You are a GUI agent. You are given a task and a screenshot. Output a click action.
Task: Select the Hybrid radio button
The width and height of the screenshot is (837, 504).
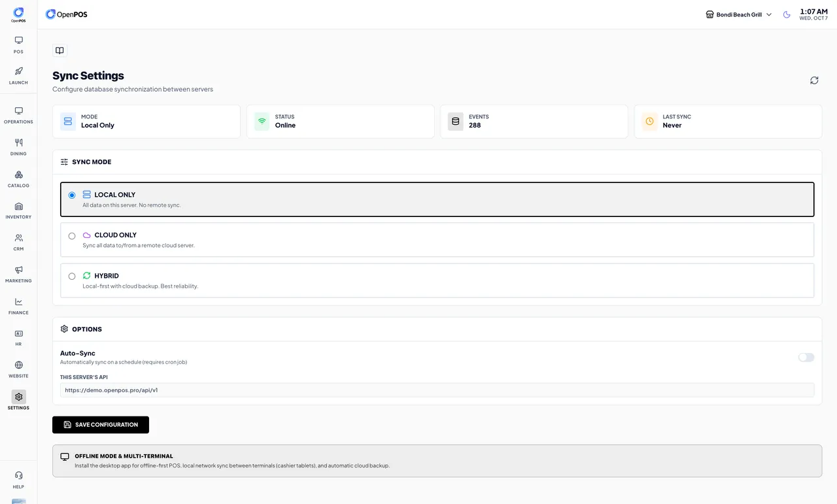point(72,277)
